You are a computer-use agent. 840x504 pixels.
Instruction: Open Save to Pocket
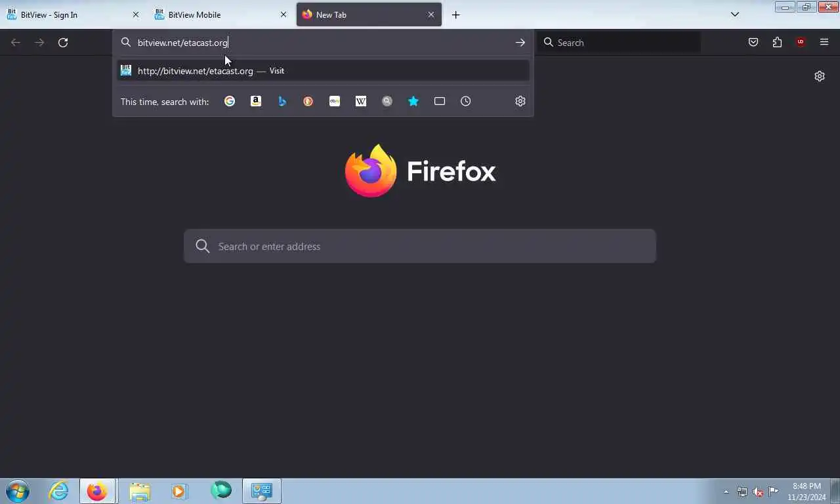tap(753, 43)
